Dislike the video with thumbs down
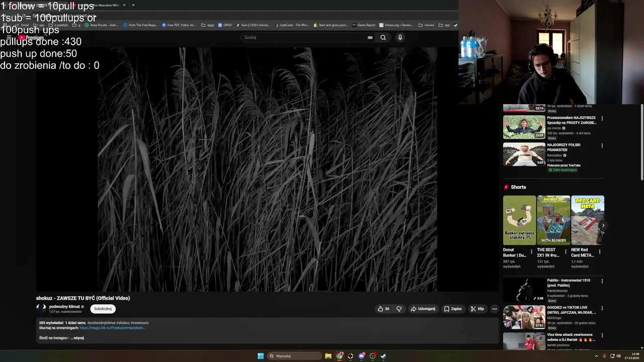Image resolution: width=644 pixels, height=362 pixels. pos(399,309)
